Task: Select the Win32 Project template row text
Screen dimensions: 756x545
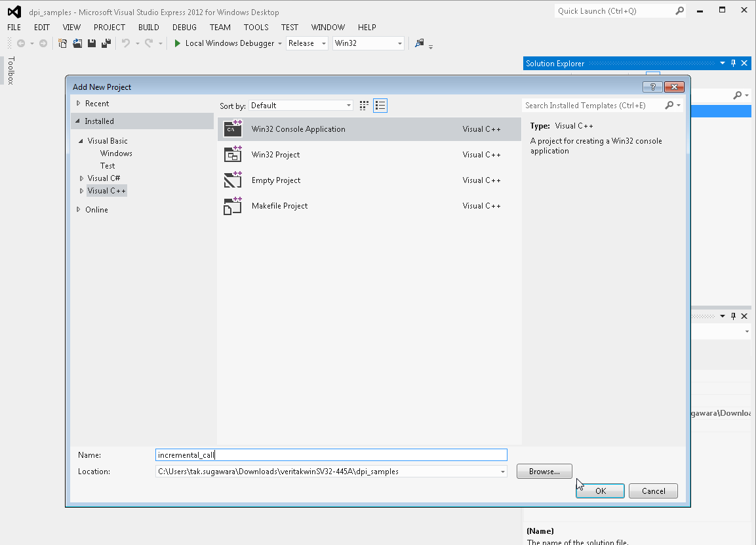Action: 276,155
